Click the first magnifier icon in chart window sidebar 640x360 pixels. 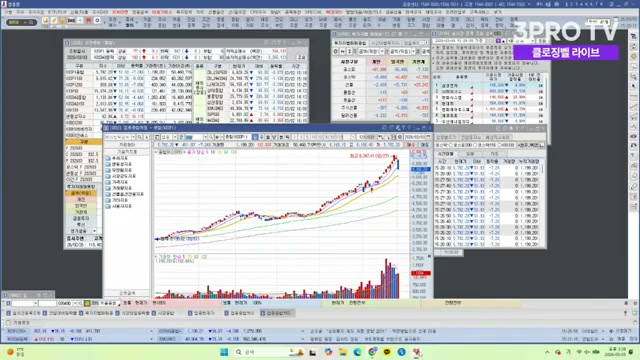[140, 137]
